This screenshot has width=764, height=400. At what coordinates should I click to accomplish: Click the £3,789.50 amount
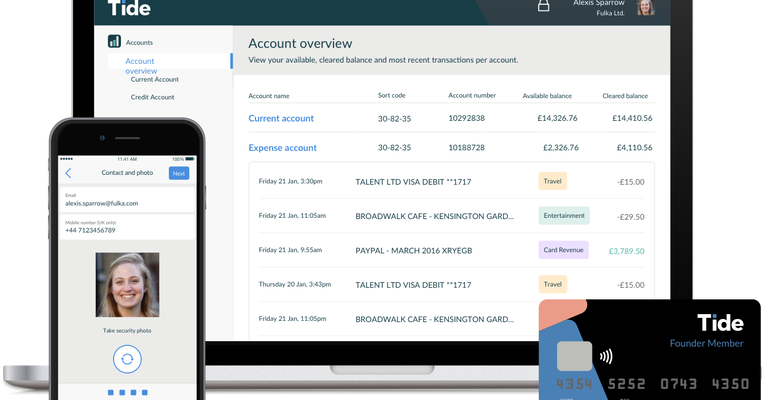626,251
